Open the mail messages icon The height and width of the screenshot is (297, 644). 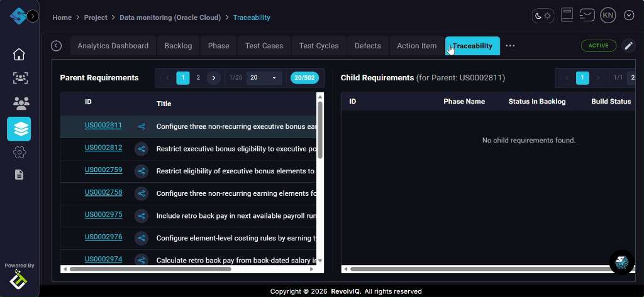[587, 16]
